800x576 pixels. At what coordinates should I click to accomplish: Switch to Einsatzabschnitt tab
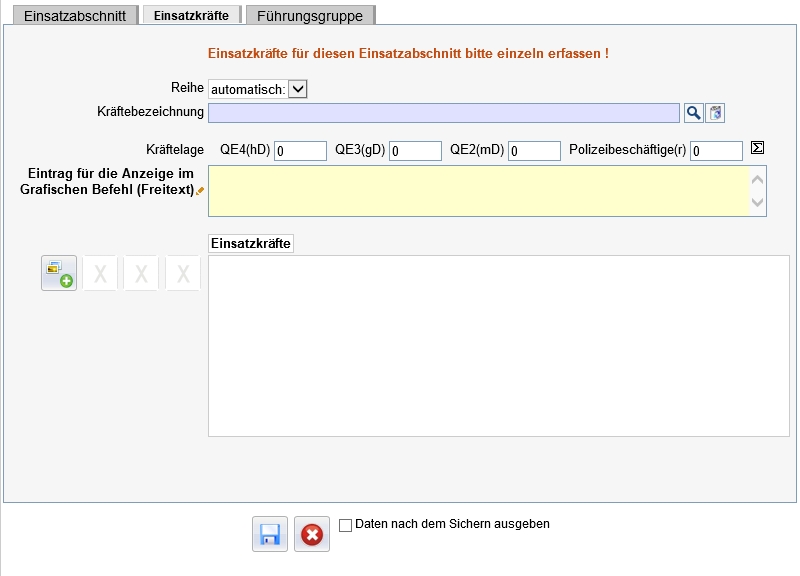[x=75, y=16]
